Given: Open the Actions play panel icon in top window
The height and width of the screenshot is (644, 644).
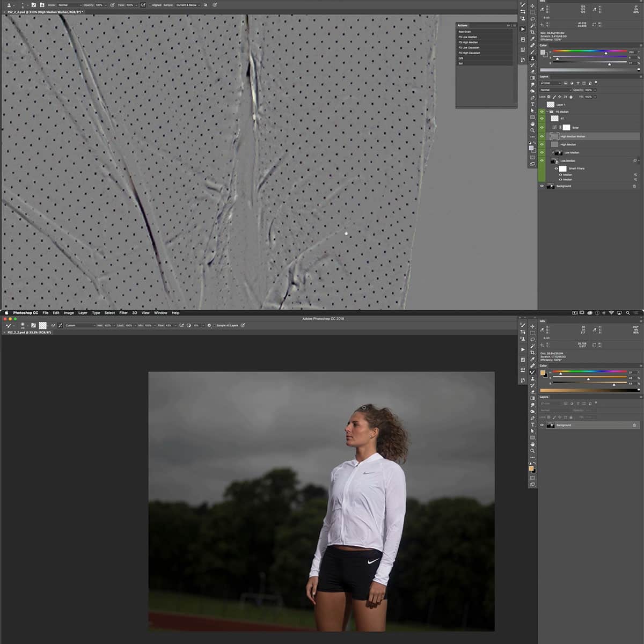Looking at the screenshot, I should point(523,29).
